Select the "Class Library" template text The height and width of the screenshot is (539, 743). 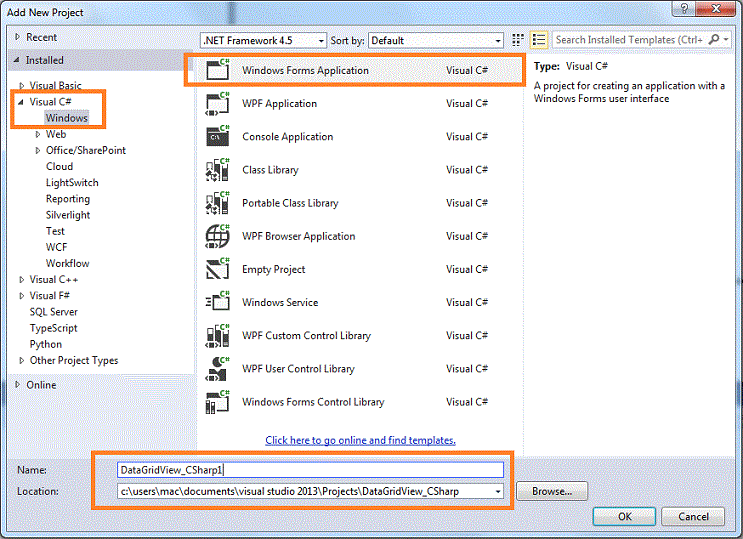click(x=270, y=170)
